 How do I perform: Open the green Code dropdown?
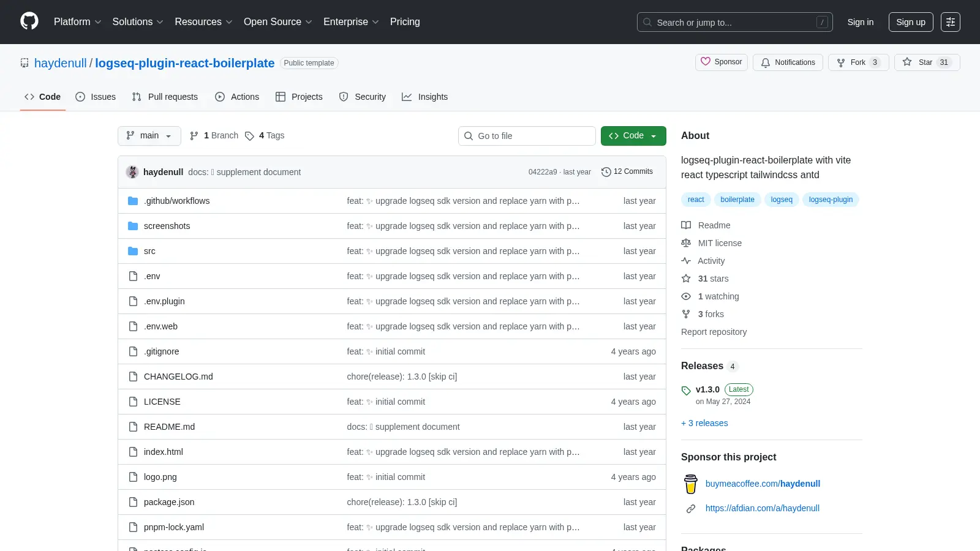tap(633, 136)
